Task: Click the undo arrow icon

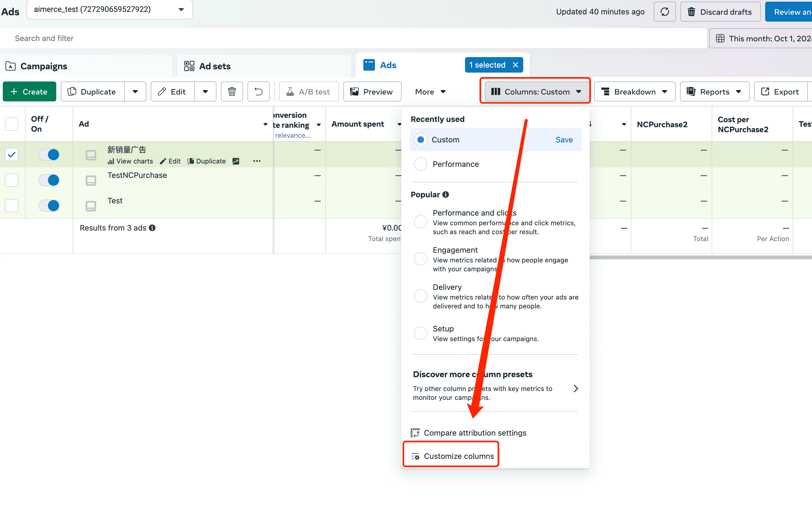Action: coord(258,92)
